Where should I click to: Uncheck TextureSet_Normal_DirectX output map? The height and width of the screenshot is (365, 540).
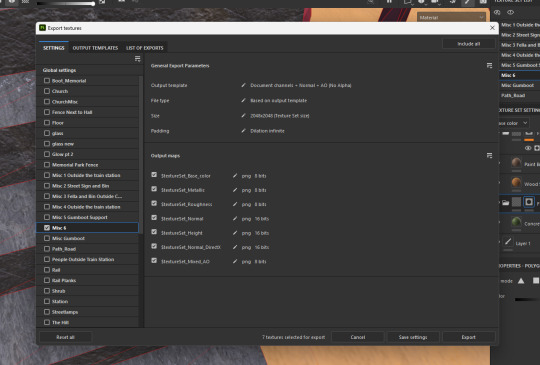tap(154, 247)
